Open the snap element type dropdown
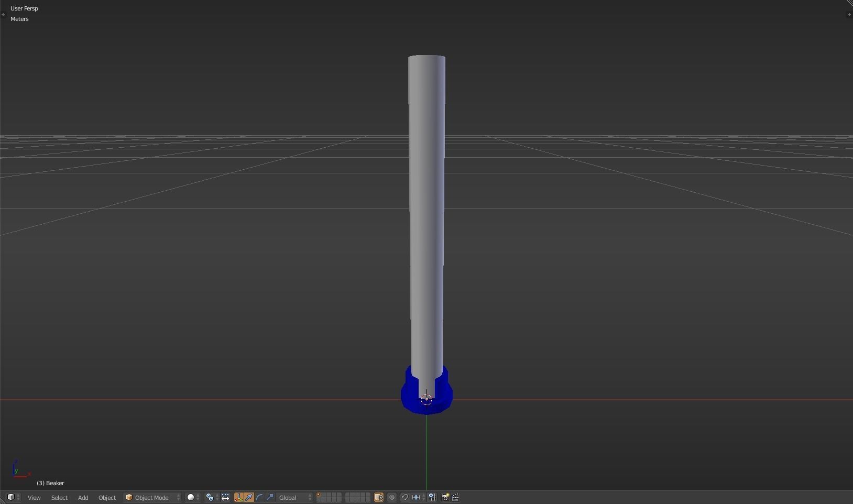853x504 pixels. 418,497
